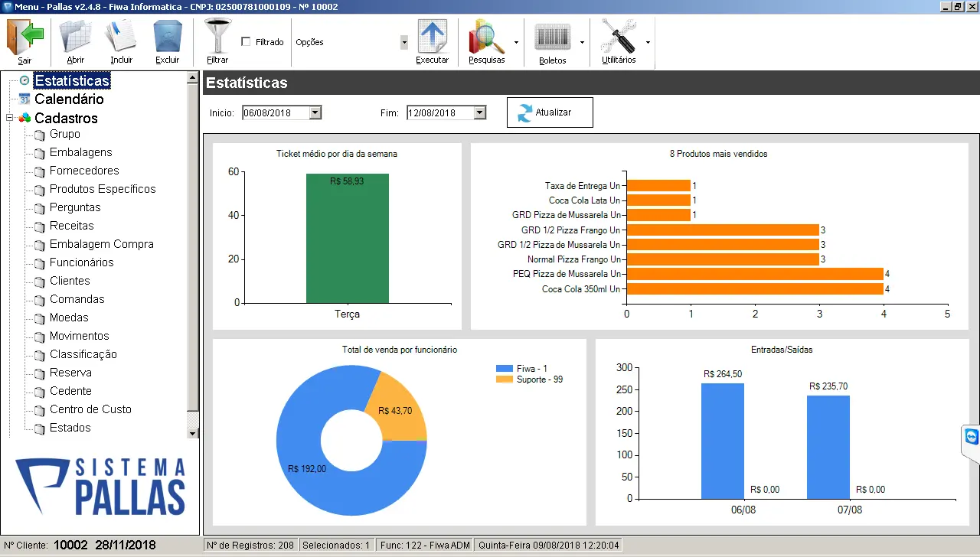Select Clientes in the sidebar tree
This screenshot has width=980, height=557.
coord(70,281)
